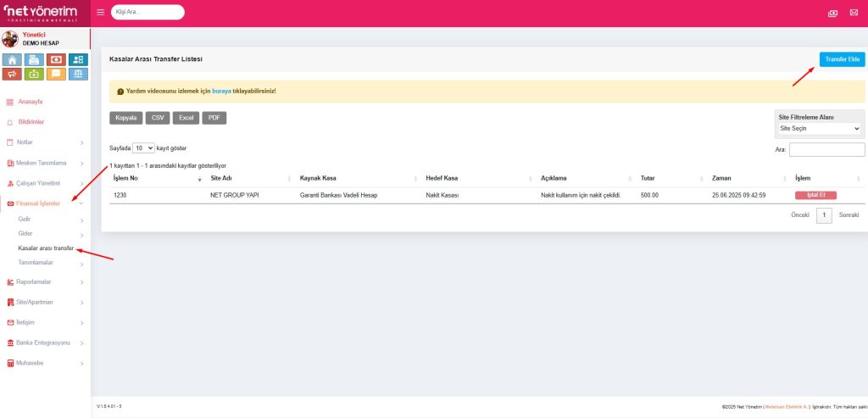Click the 'buraya' help video link

click(x=220, y=91)
